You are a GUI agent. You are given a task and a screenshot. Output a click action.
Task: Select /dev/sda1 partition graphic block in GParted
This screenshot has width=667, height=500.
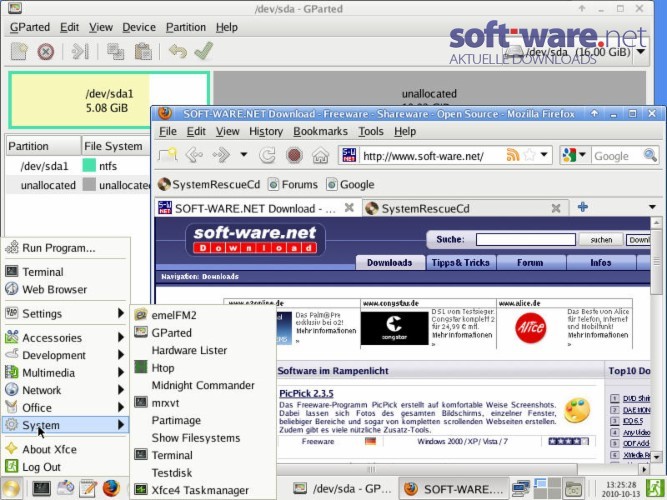(x=109, y=100)
